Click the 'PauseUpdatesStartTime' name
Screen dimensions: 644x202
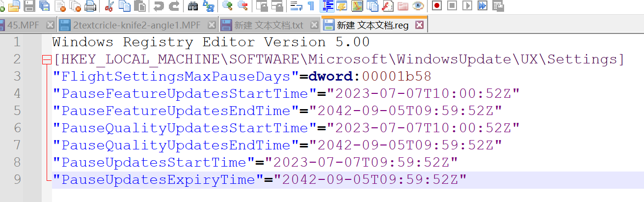coord(154,162)
